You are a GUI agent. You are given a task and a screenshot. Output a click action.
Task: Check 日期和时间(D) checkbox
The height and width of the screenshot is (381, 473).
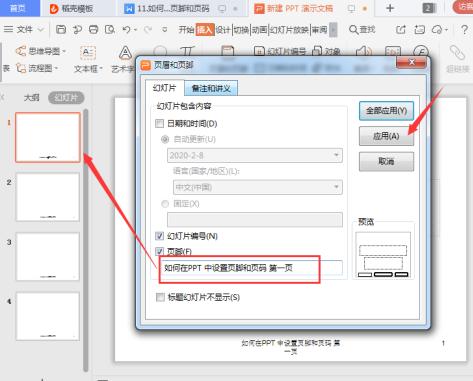pos(160,124)
